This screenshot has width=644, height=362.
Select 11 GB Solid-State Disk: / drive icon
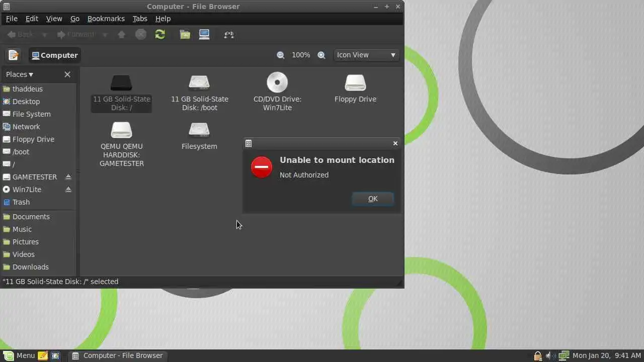pos(121,82)
